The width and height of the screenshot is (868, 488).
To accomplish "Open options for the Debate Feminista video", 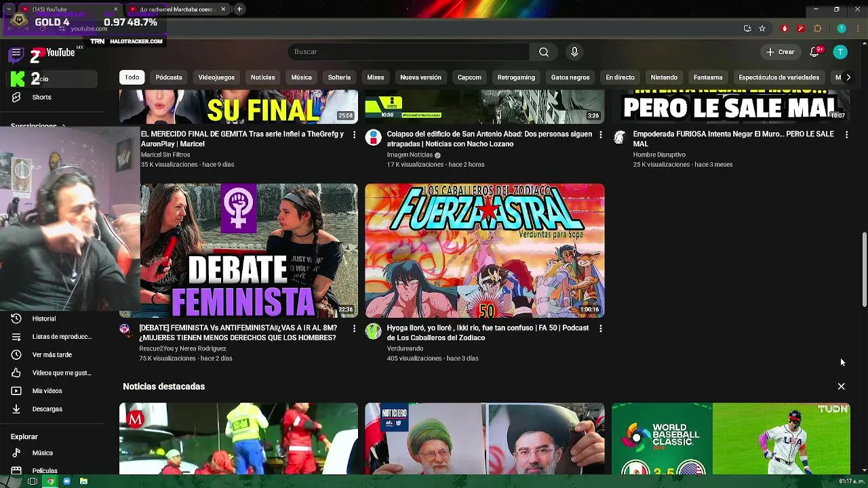I will pos(354,329).
